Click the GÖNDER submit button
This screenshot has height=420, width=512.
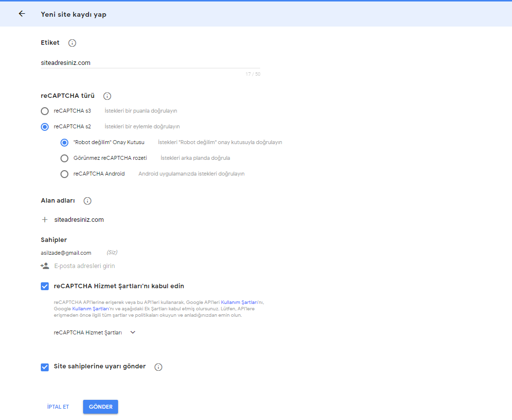coord(100,407)
